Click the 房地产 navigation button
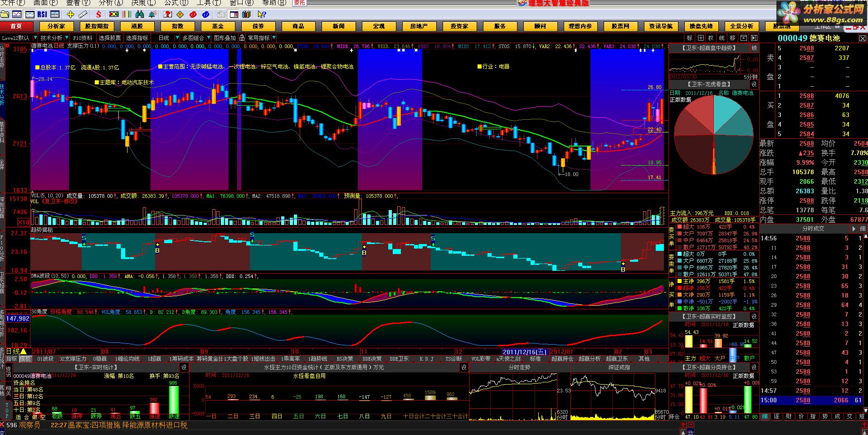Viewport: 868px width, 435px height. click(x=419, y=26)
